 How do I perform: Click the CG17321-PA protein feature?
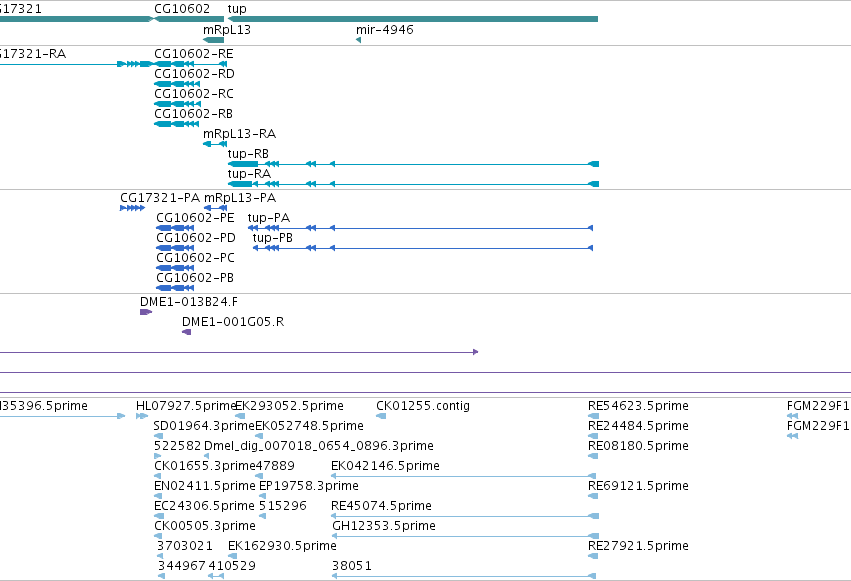coord(132,208)
